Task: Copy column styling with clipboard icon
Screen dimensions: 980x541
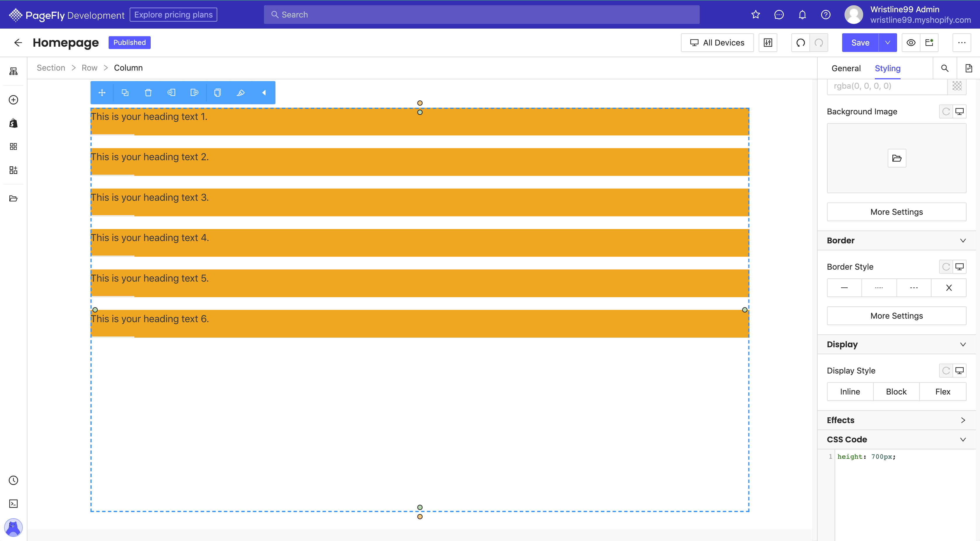Action: 218,93
